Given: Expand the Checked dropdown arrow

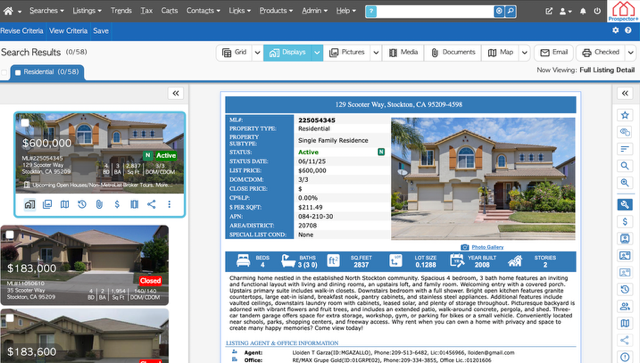Looking at the screenshot, I should 631,53.
